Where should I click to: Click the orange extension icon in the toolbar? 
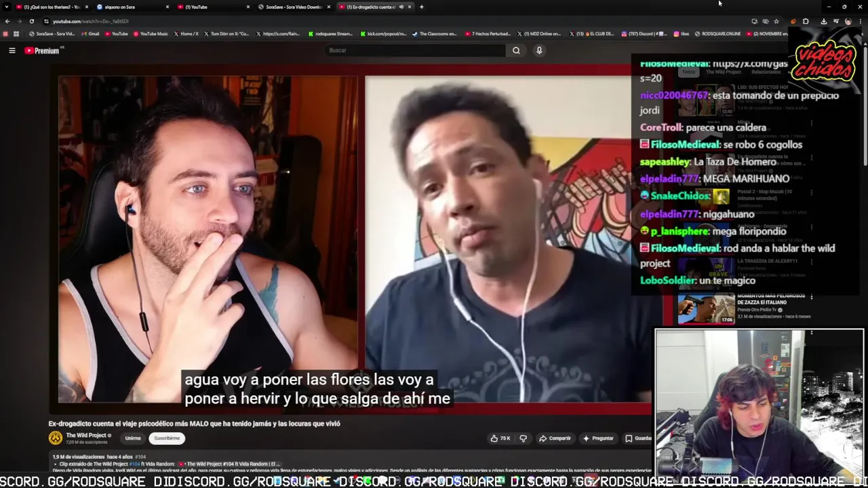point(793,21)
